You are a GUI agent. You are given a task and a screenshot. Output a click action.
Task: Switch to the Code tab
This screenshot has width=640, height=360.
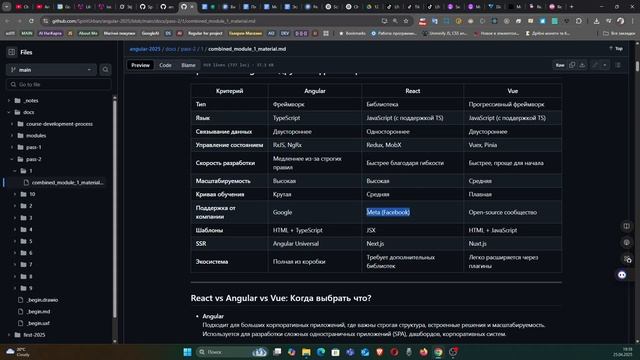[x=165, y=65]
